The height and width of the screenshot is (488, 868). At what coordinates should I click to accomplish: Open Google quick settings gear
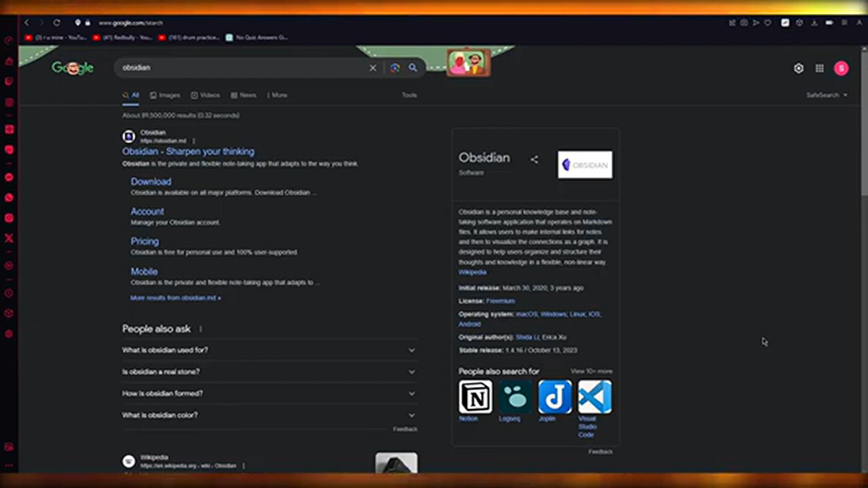[799, 68]
